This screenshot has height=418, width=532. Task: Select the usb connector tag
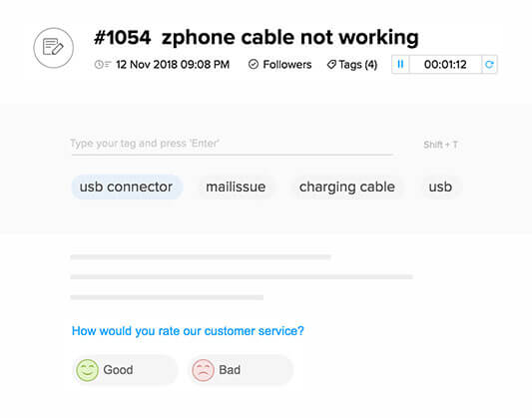pyautogui.click(x=127, y=187)
